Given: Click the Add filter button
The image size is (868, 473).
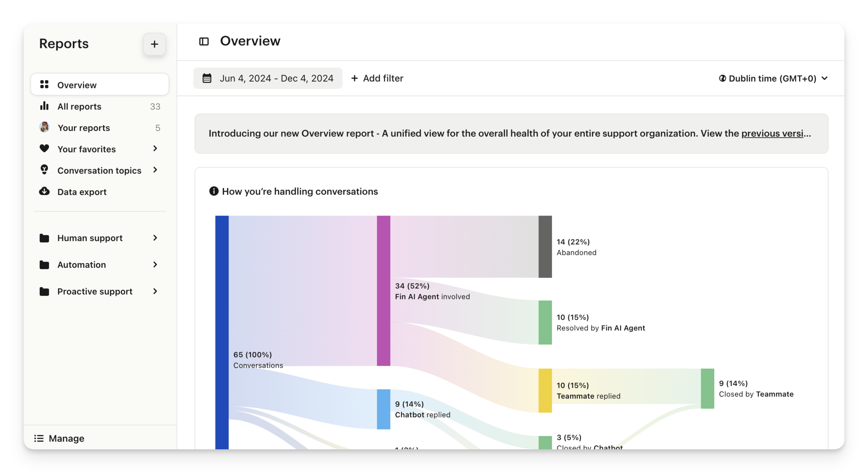Looking at the screenshot, I should coord(377,78).
